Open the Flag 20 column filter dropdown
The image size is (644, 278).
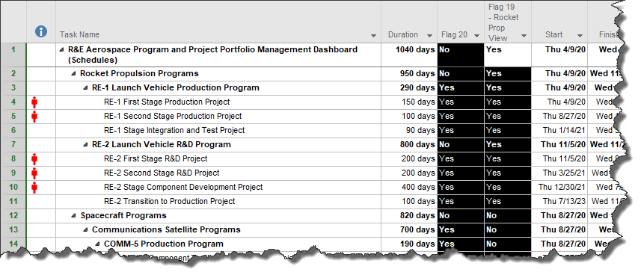[477, 36]
